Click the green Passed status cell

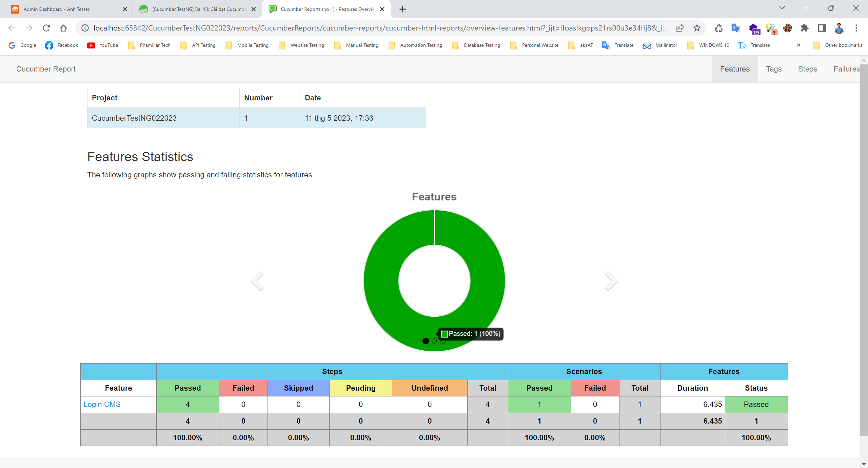coord(756,404)
